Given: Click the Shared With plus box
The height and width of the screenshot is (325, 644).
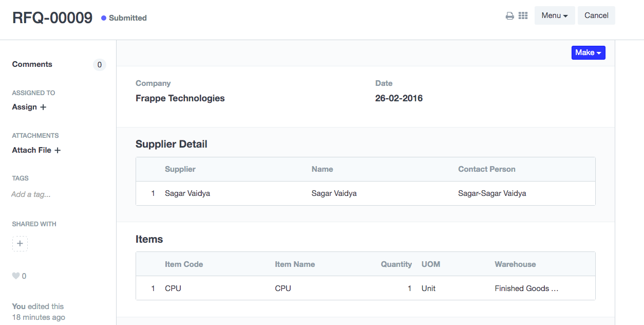Looking at the screenshot, I should click(20, 244).
